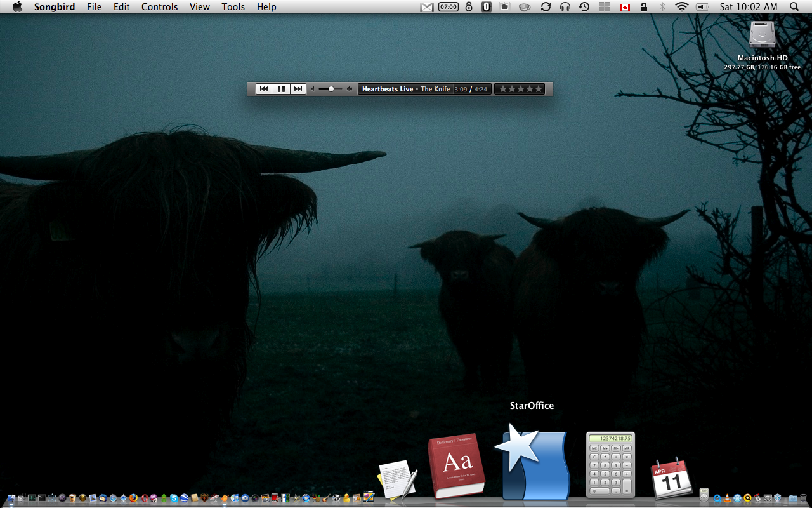Image resolution: width=812 pixels, height=508 pixels.
Task: Open Terminal in the Dock
Action: [42, 498]
